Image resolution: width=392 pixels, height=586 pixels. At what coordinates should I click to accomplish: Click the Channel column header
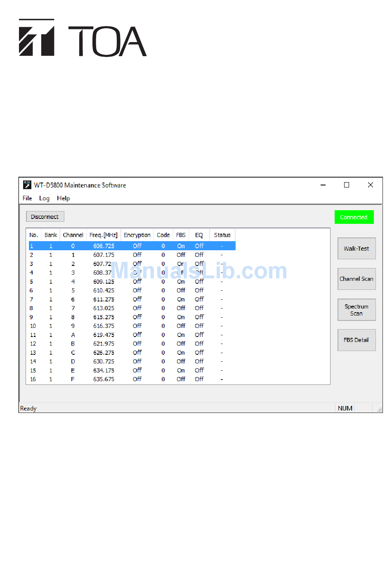[x=73, y=235]
